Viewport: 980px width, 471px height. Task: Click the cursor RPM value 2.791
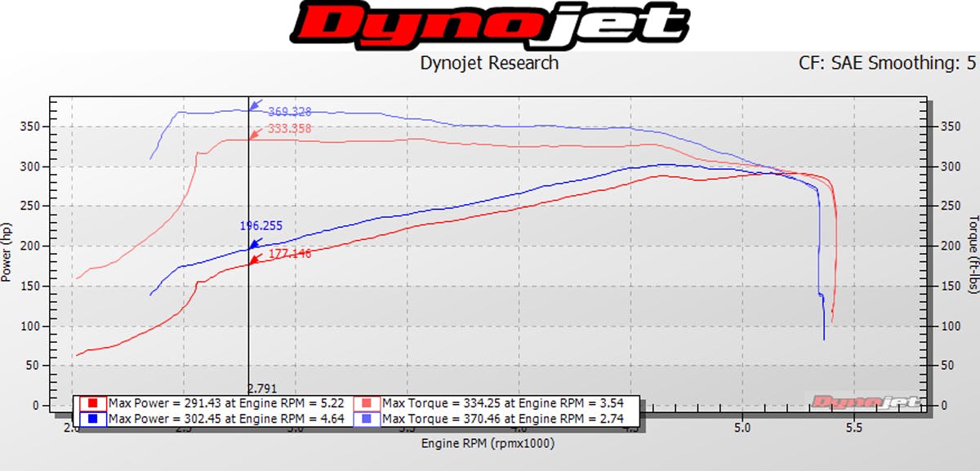point(263,389)
